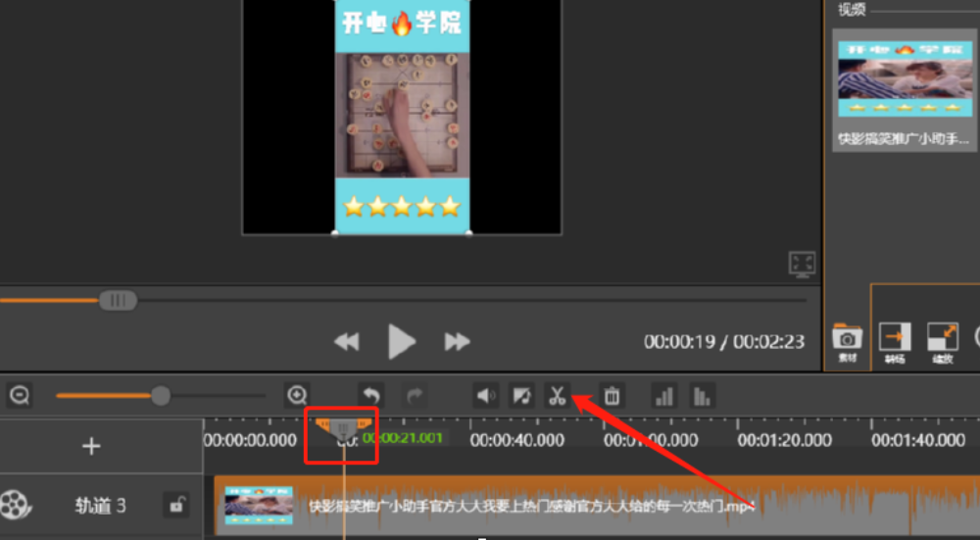Screen dimensions: 980x540
Task: Play the video preview
Action: (401, 341)
